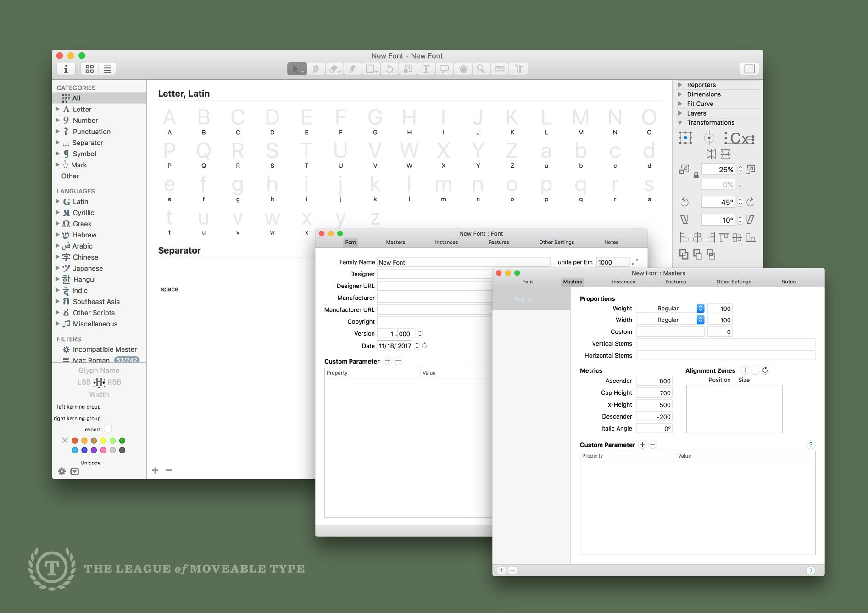Open help for Masters custom parameters

pyautogui.click(x=811, y=445)
